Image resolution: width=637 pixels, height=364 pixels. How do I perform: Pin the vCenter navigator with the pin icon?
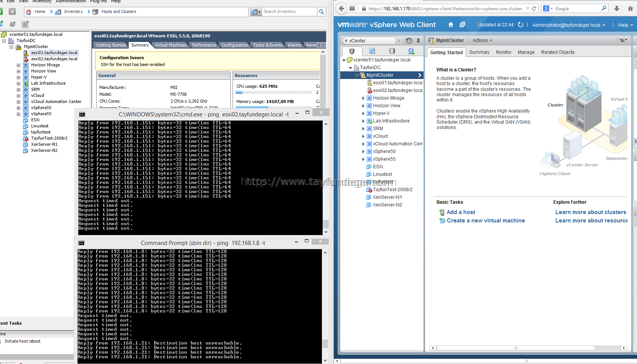418,40
